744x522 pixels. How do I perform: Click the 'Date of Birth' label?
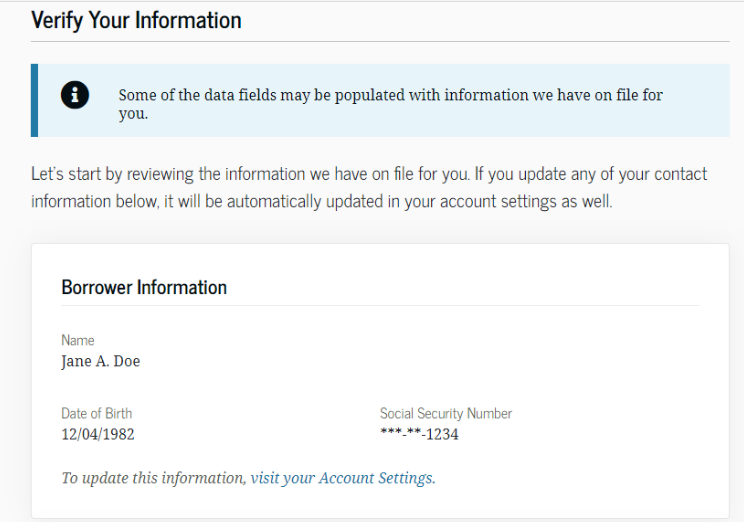pyautogui.click(x=96, y=413)
